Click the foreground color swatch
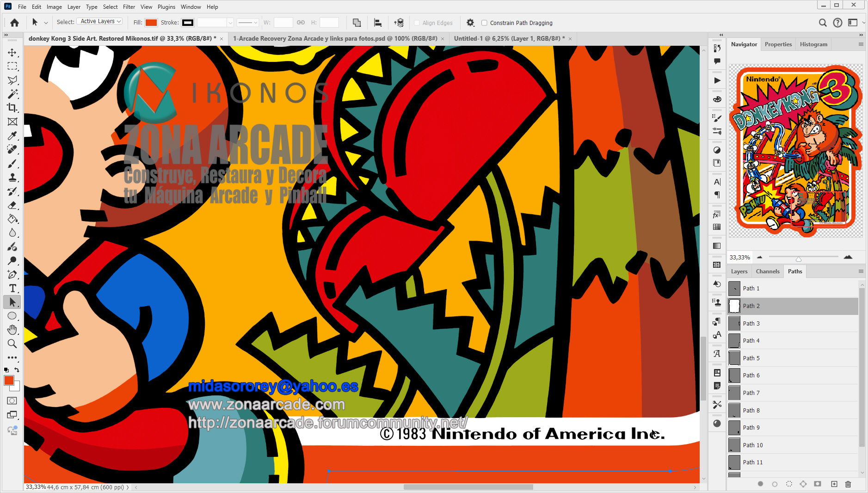This screenshot has width=868, height=493. click(9, 380)
